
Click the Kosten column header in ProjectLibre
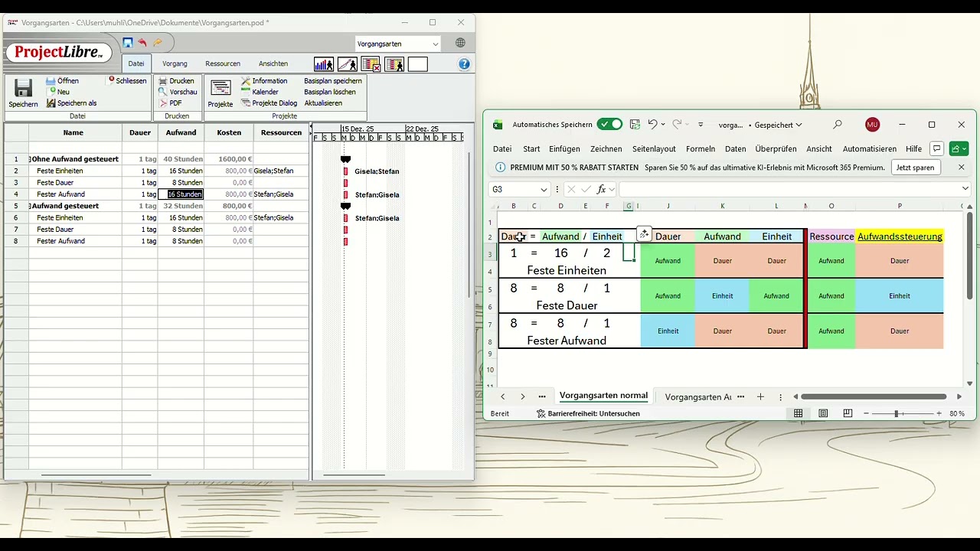click(x=229, y=132)
